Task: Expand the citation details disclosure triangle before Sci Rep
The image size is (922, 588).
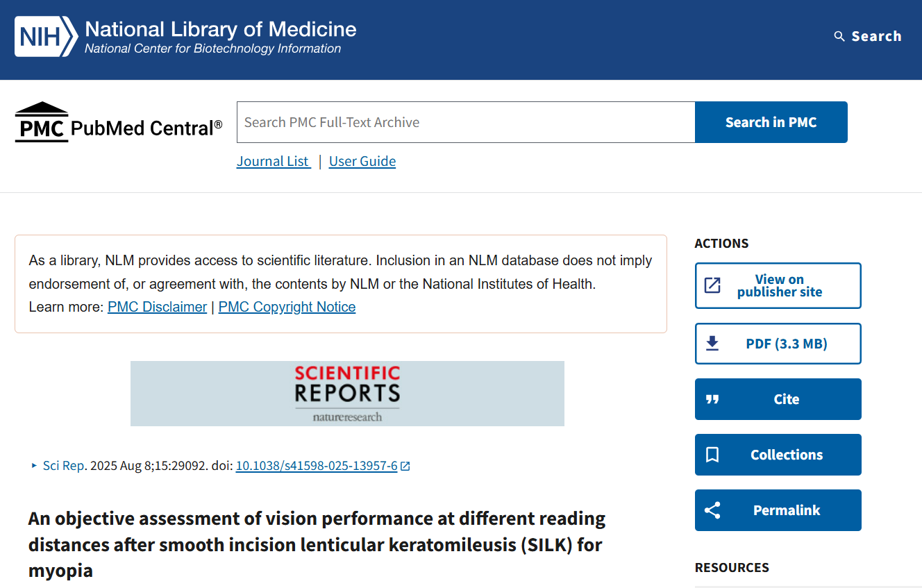Action: tap(33, 466)
